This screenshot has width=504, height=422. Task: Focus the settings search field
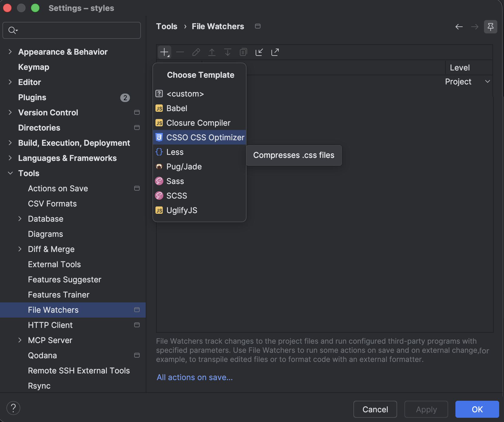(72, 30)
